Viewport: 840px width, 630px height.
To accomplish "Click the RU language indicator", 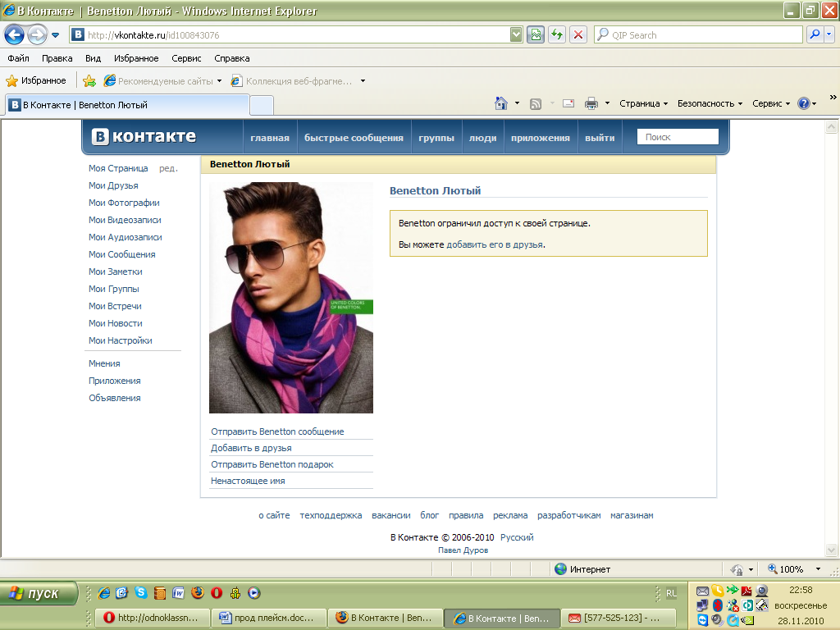I will point(671,593).
